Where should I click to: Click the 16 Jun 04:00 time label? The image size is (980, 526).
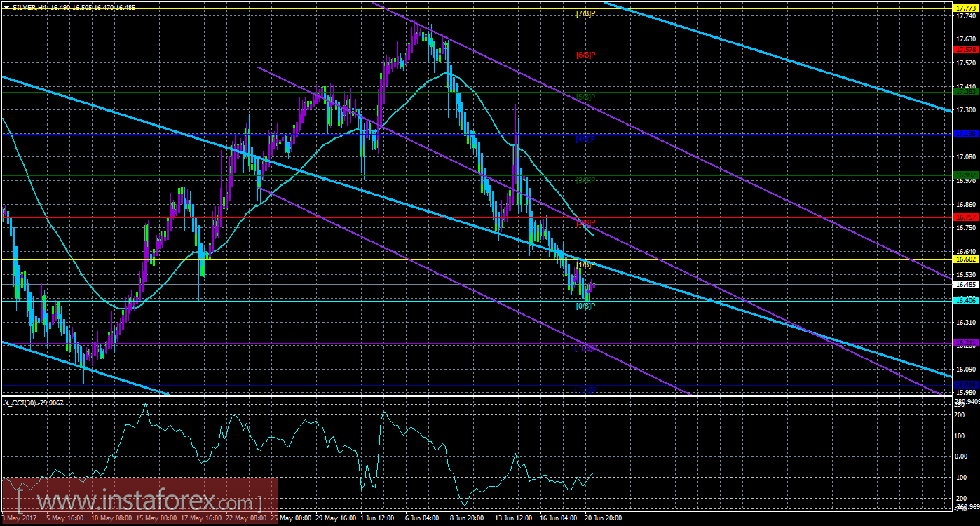pos(559,518)
